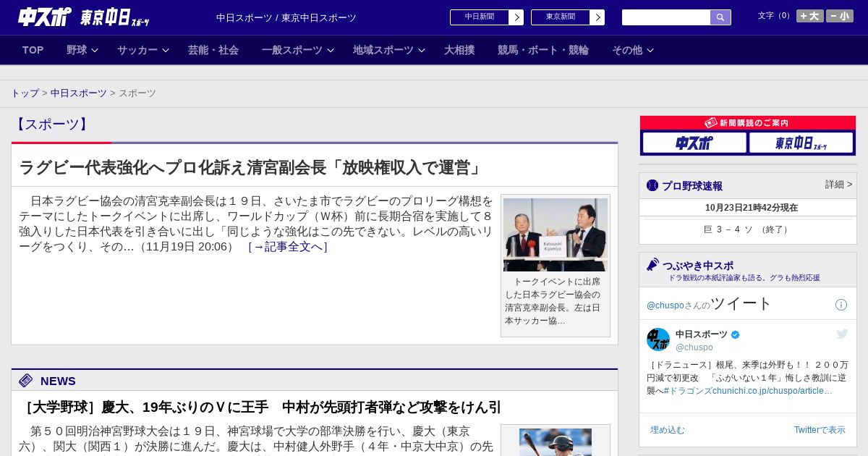This screenshot has height=456, width=868.
Task: Expand the サッカー menu
Action: point(143,50)
